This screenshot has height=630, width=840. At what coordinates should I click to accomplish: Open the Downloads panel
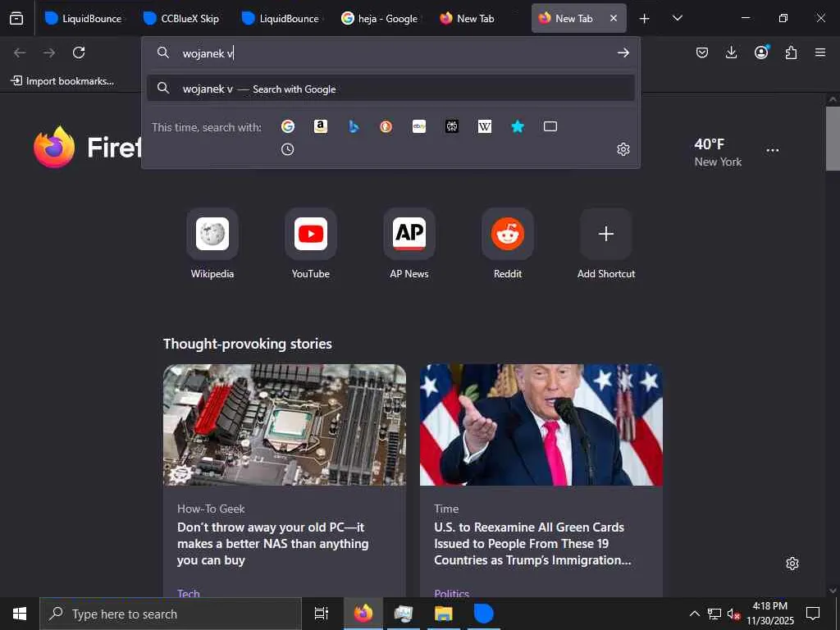tap(731, 52)
